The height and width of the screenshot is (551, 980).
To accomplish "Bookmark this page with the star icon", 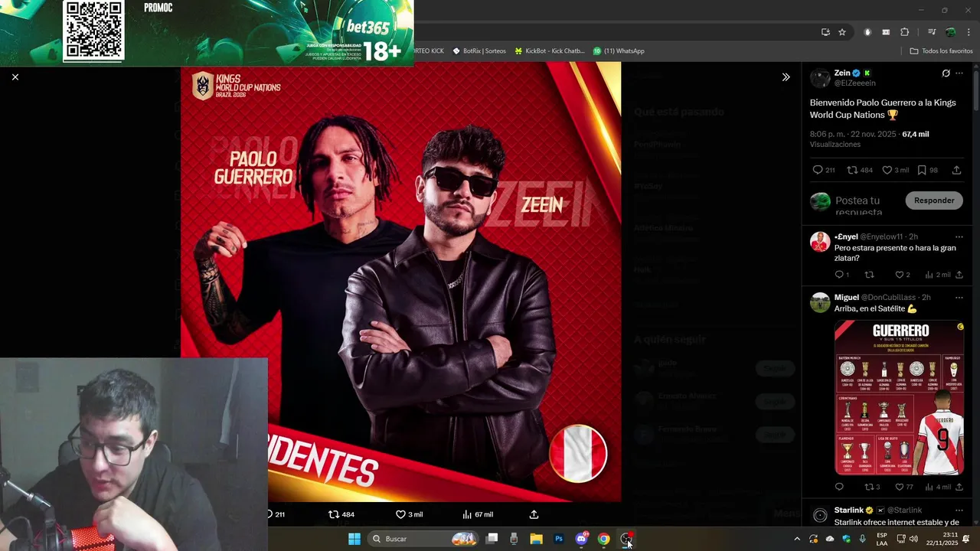I will (842, 32).
